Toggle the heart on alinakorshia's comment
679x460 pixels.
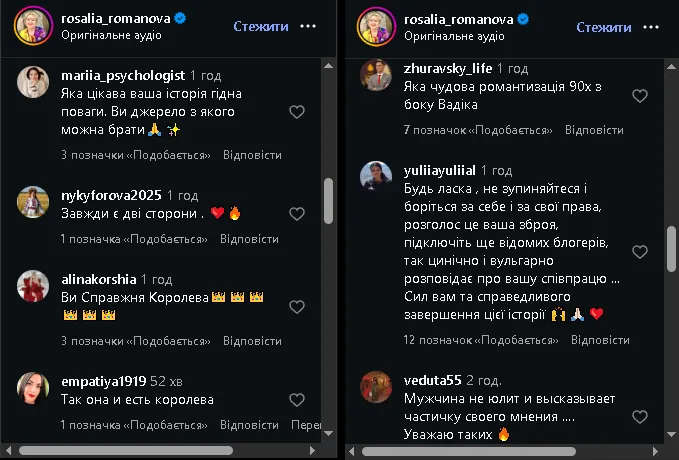coord(297,307)
